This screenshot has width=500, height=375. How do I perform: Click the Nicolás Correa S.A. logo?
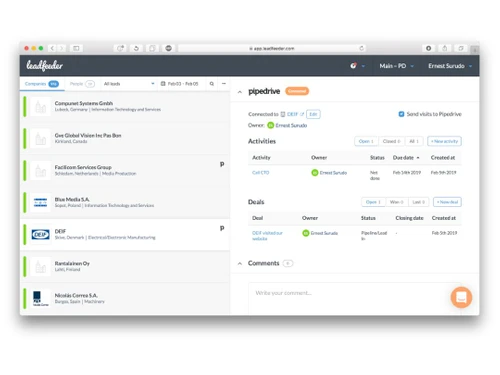(x=40, y=299)
